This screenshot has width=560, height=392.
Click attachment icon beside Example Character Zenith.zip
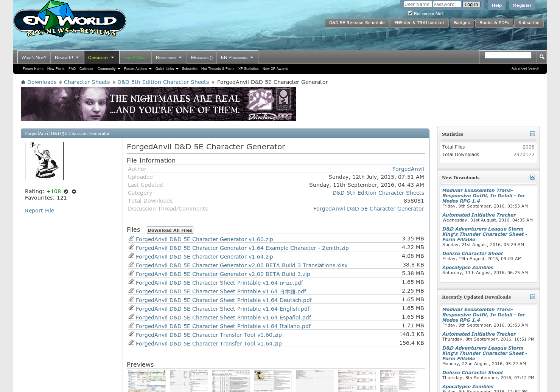(131, 247)
